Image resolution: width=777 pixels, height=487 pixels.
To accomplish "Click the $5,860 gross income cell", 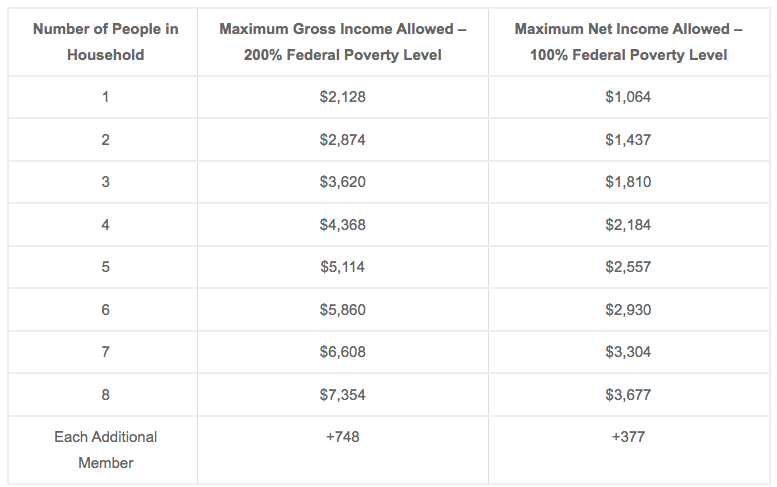I will [342, 310].
